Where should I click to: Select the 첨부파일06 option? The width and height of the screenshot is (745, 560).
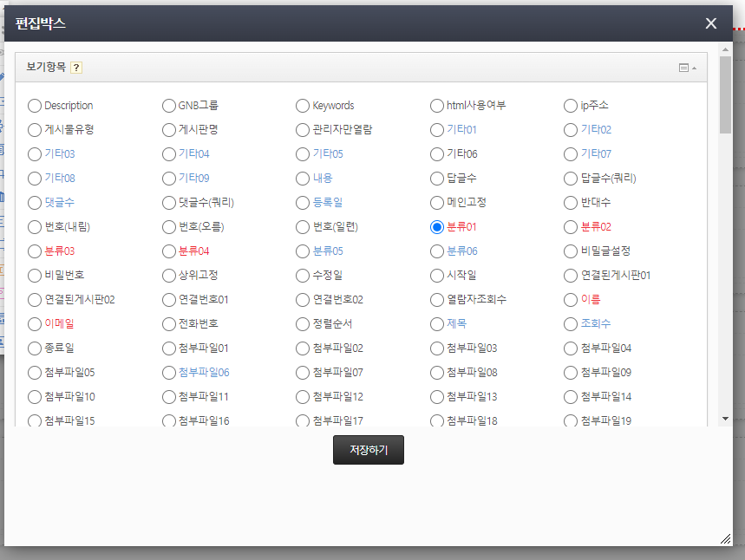pyautogui.click(x=169, y=373)
